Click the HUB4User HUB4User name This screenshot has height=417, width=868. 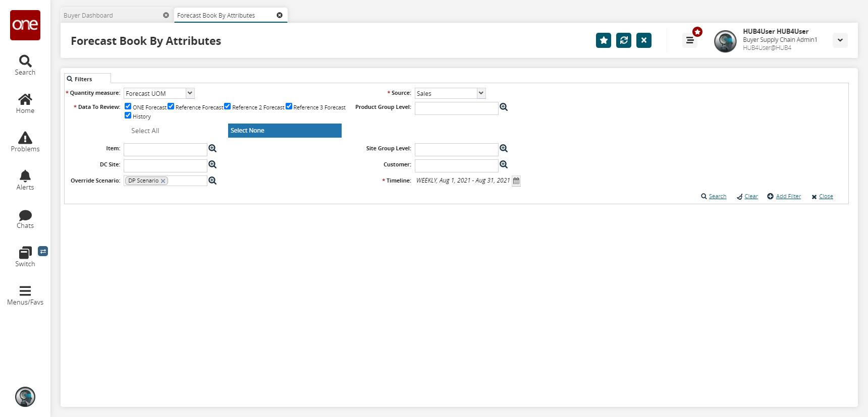point(776,31)
